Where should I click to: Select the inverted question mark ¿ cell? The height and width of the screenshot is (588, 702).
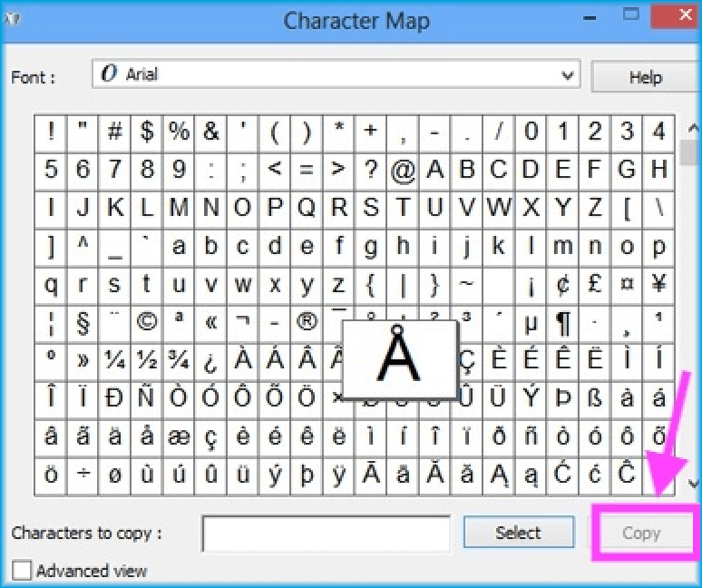click(x=210, y=362)
